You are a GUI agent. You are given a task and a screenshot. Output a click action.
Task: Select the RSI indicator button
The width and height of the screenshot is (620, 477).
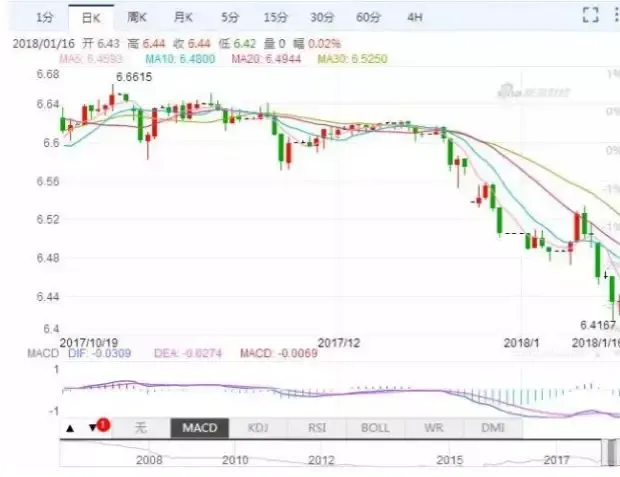coord(317,428)
